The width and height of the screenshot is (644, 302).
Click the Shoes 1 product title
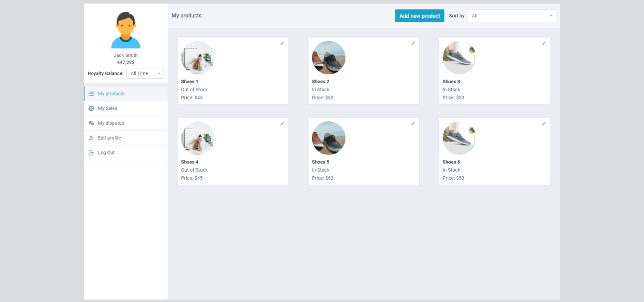point(190,82)
